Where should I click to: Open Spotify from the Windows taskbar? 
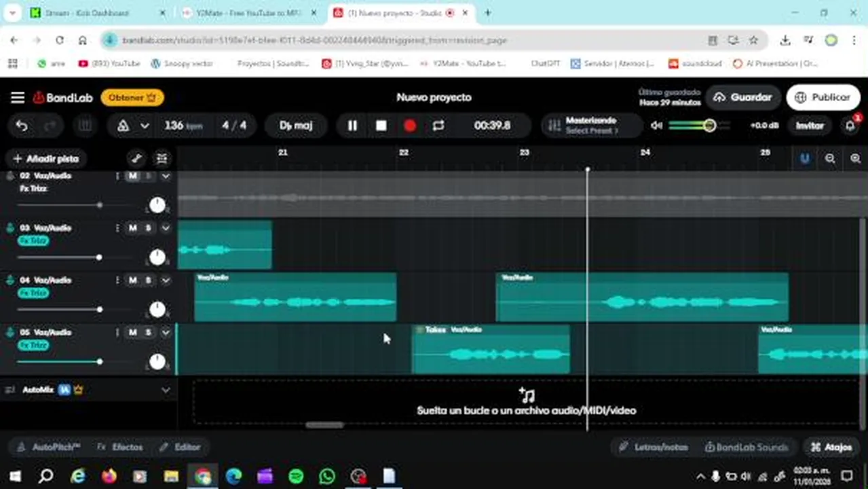296,476
